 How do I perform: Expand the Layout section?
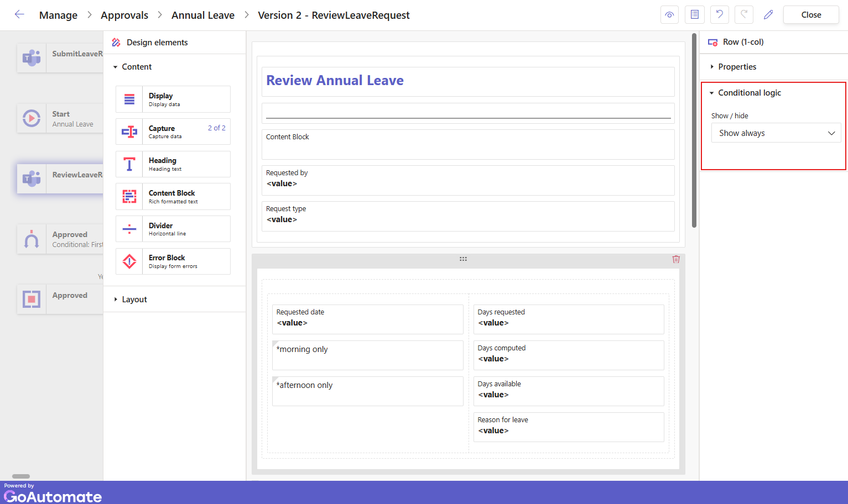point(134,300)
